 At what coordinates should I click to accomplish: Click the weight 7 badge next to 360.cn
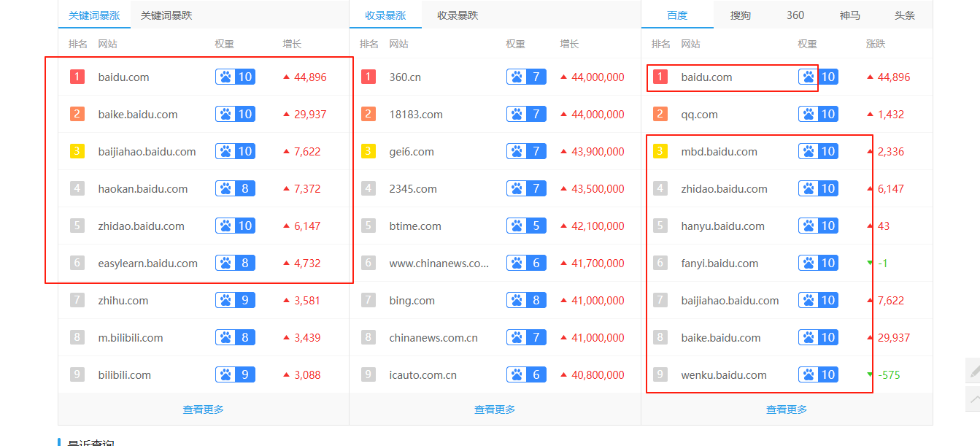pyautogui.click(x=526, y=77)
